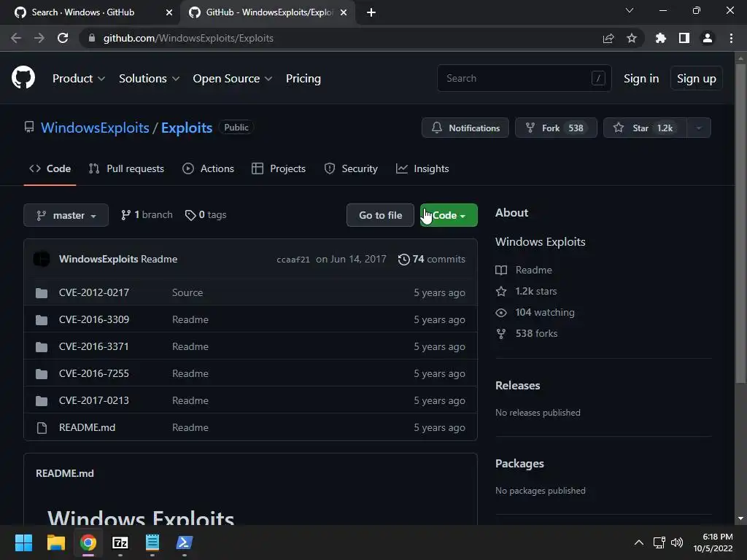Open the README.md file name link
Screen dimensions: 747x560
pos(88,427)
